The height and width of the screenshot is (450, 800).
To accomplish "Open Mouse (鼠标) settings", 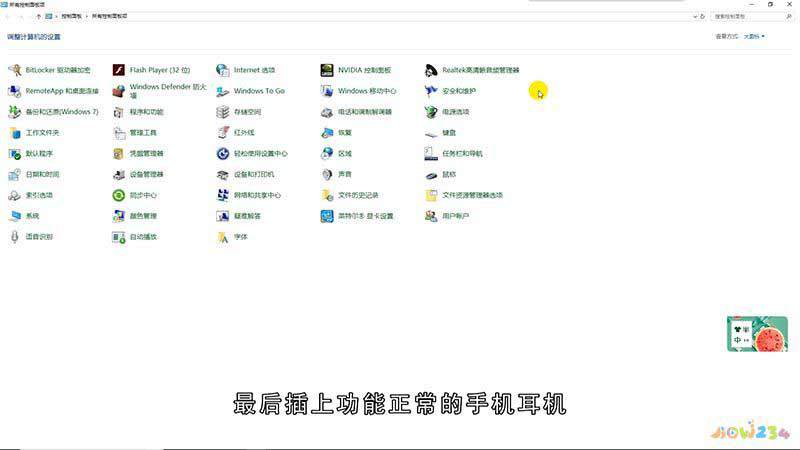I will (440, 174).
